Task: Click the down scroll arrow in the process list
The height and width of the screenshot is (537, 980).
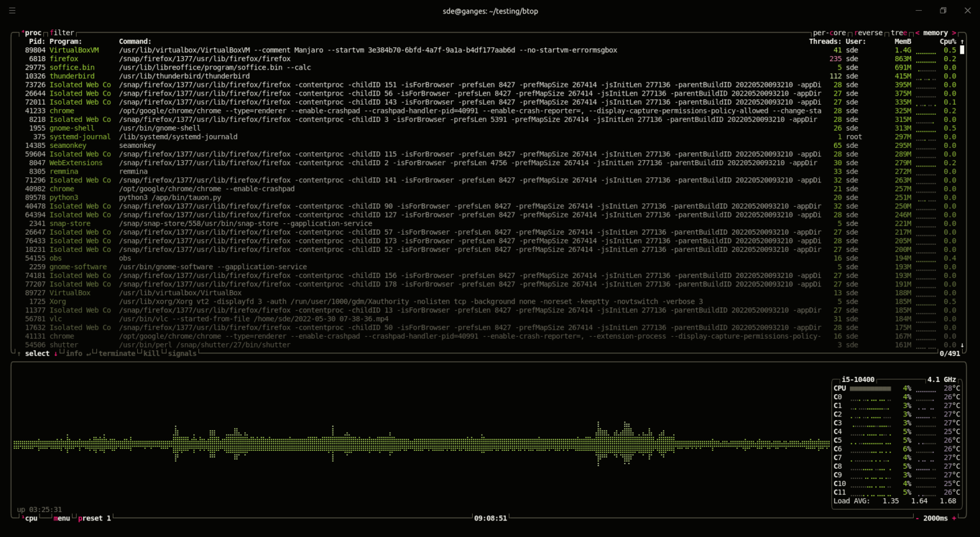Action: point(962,344)
